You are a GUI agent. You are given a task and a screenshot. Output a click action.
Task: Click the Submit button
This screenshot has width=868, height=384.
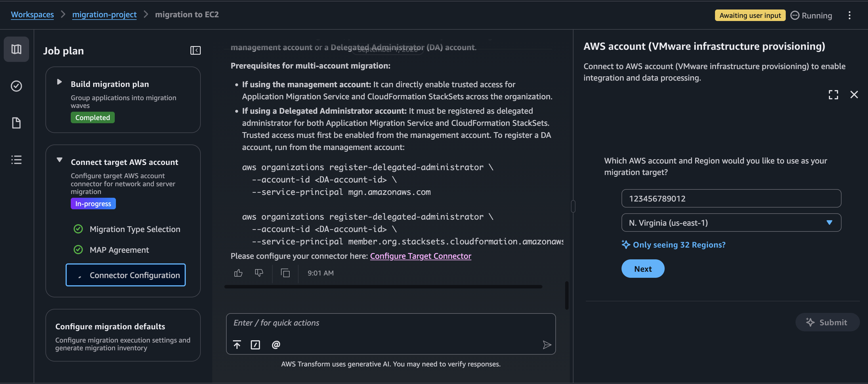pyautogui.click(x=827, y=322)
